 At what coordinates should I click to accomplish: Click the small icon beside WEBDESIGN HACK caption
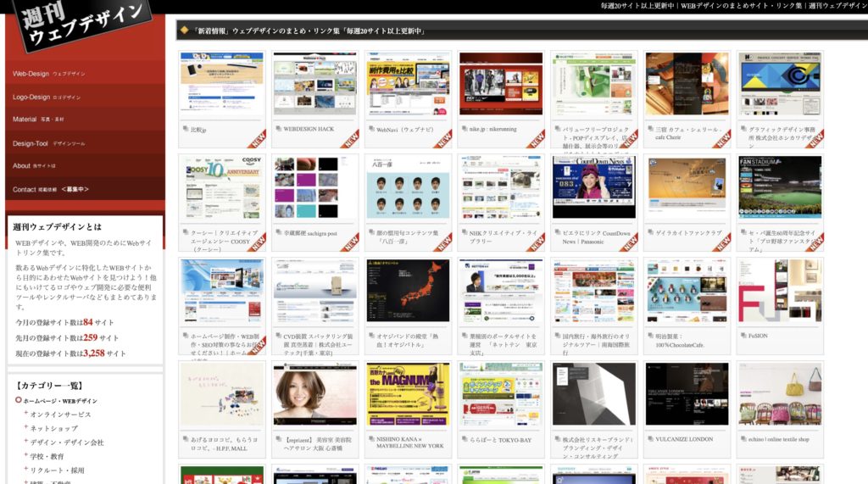tap(278, 129)
